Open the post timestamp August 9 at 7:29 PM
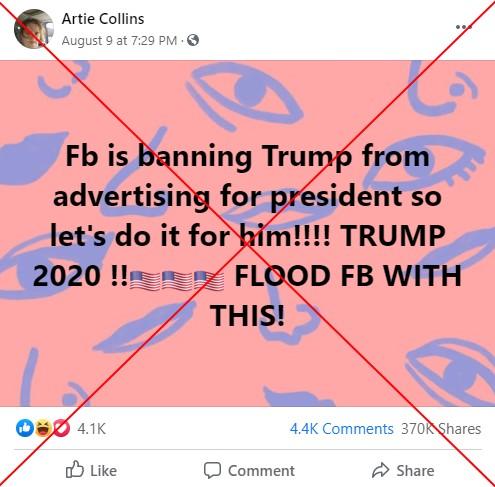This screenshot has width=495, height=487. 119,41
